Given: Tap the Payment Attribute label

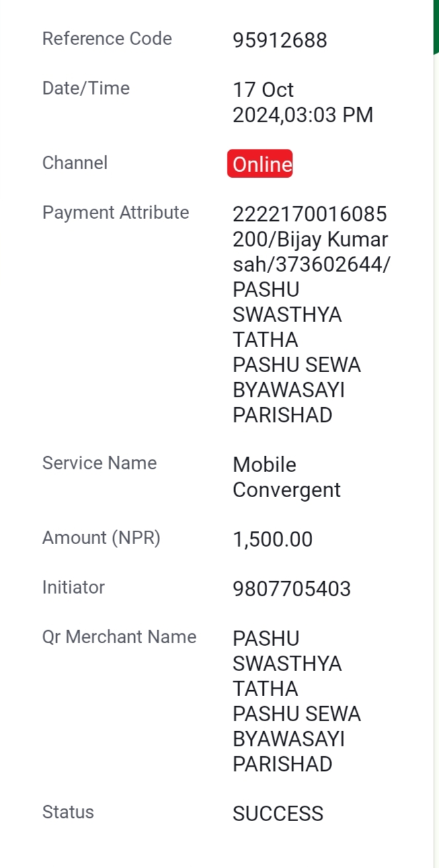Looking at the screenshot, I should tap(116, 212).
